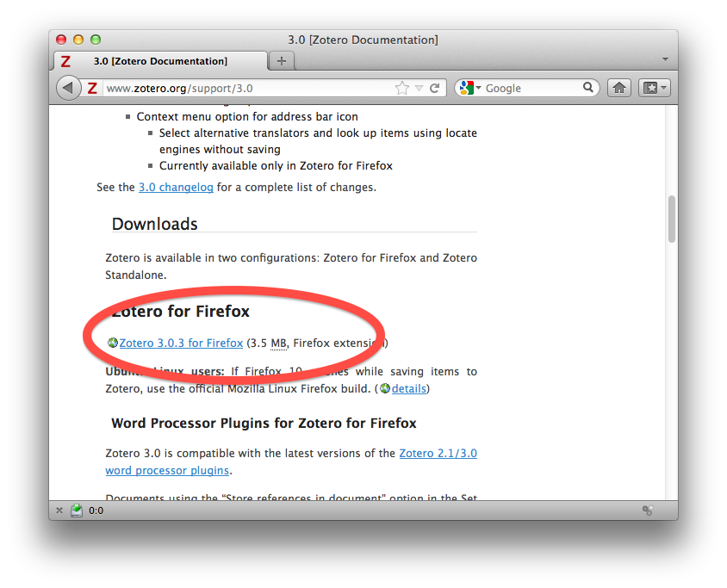The width and height of the screenshot is (727, 588).
Task: Click the globe icon beside details link
Action: [385, 388]
